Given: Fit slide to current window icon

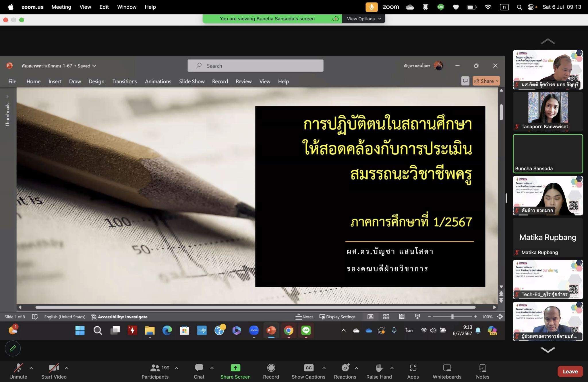Looking at the screenshot, I should [x=500, y=317].
